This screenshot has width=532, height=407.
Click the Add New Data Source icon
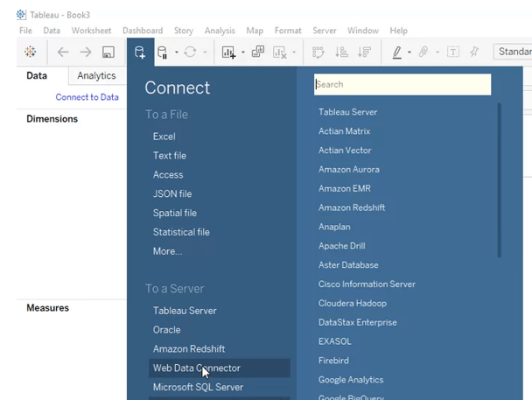140,53
